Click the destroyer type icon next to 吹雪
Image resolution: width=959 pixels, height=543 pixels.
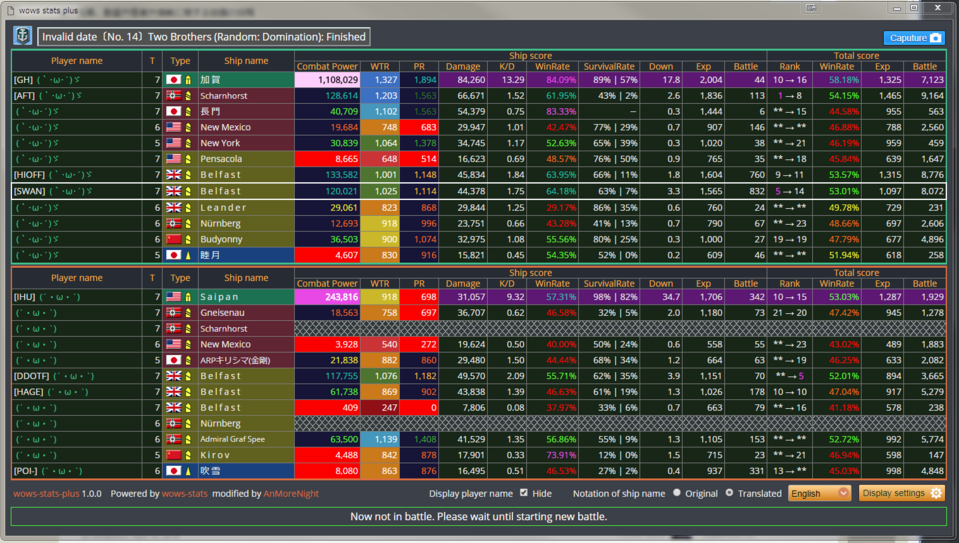[x=188, y=471]
